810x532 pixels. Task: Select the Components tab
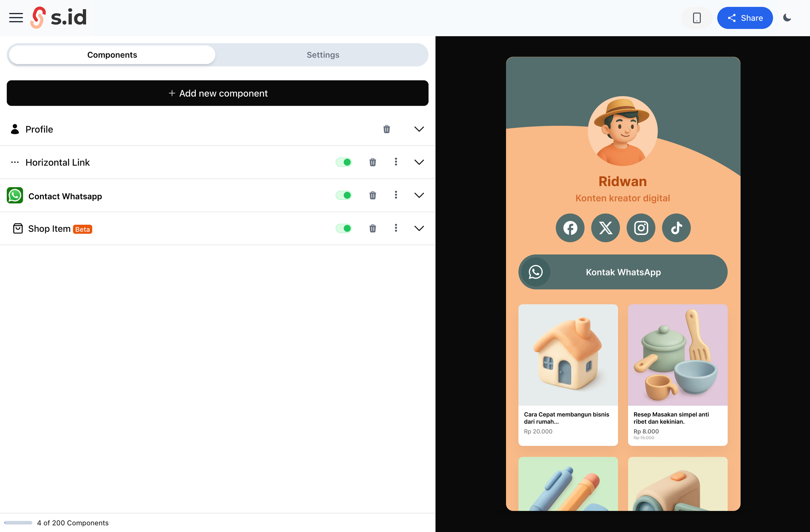pyautogui.click(x=112, y=55)
